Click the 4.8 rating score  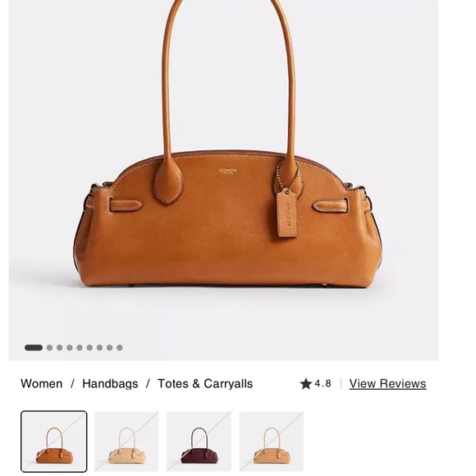pyautogui.click(x=323, y=384)
